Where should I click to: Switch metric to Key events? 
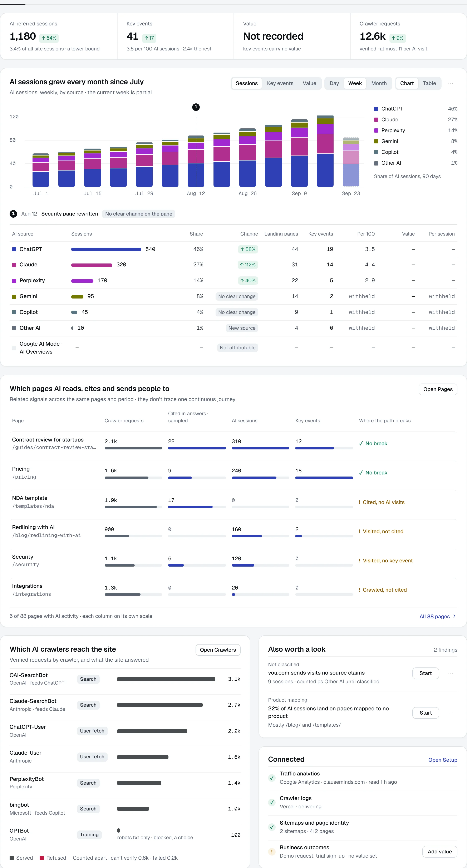[x=280, y=83]
